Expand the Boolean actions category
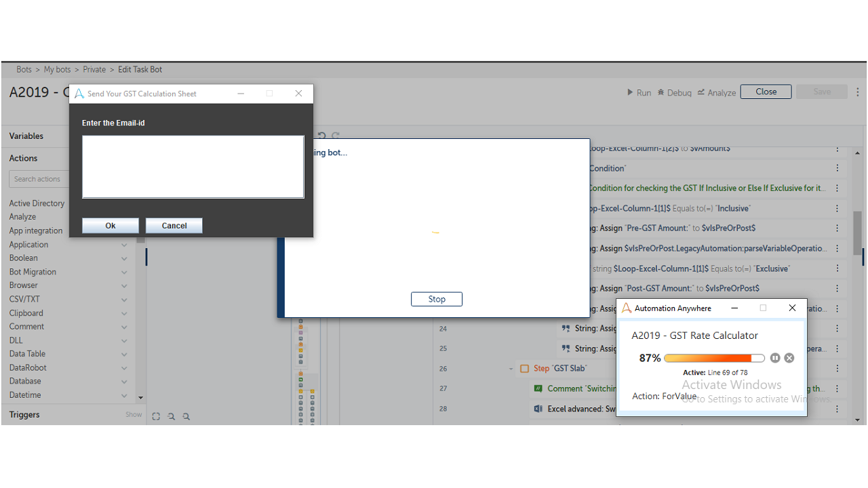Image resolution: width=868 pixels, height=488 pixels. point(124,258)
